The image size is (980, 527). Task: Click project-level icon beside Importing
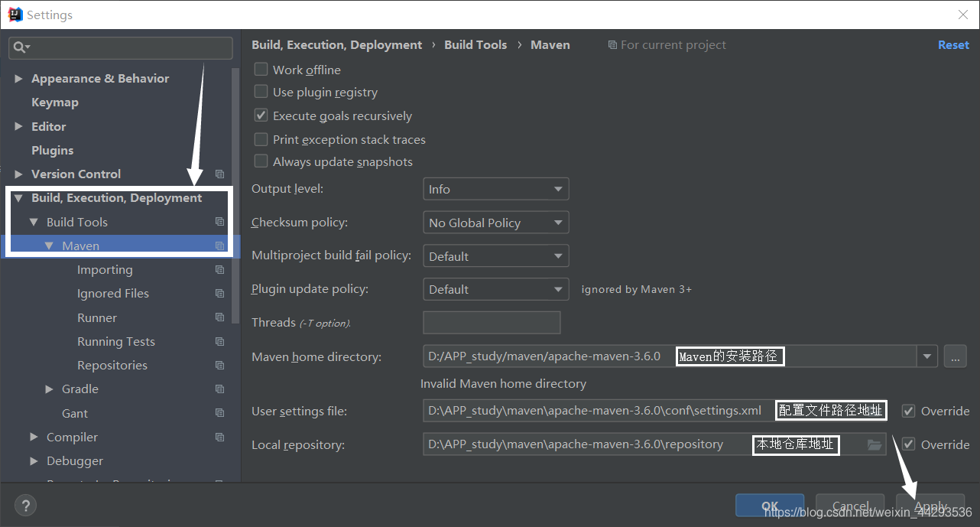click(x=219, y=270)
